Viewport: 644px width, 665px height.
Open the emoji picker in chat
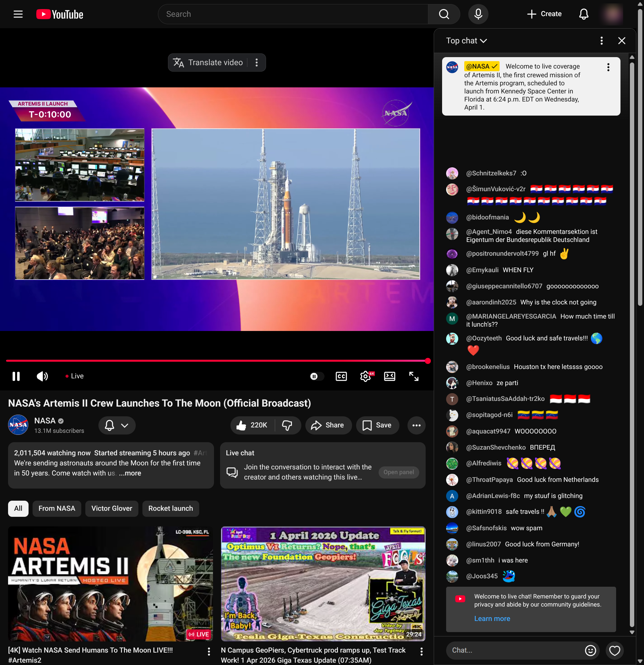tap(591, 650)
